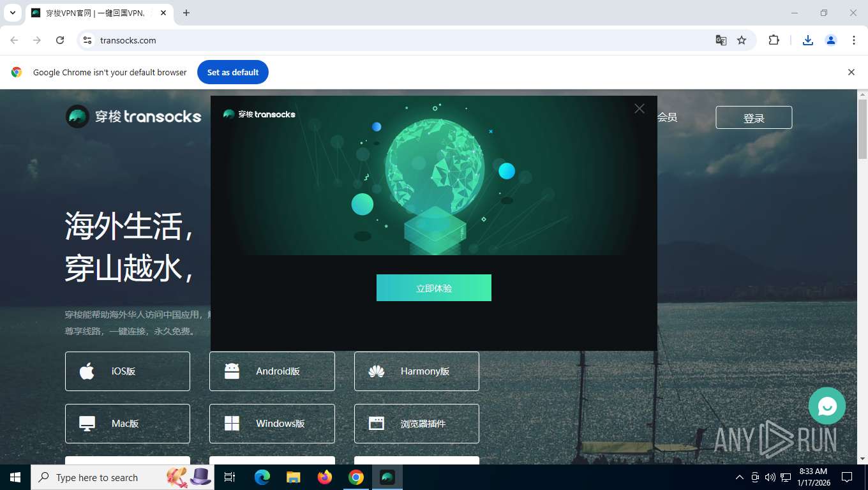868x490 pixels.
Task: Download the iOS版 app
Action: coord(128,371)
